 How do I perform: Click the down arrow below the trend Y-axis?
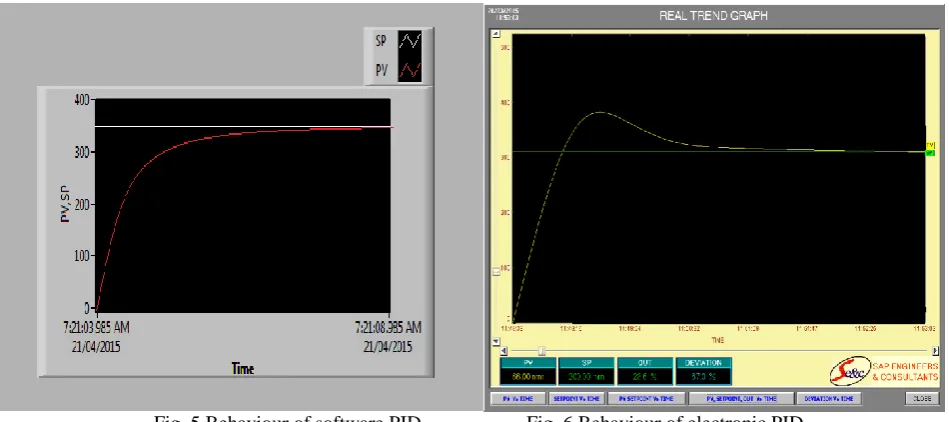click(497, 342)
